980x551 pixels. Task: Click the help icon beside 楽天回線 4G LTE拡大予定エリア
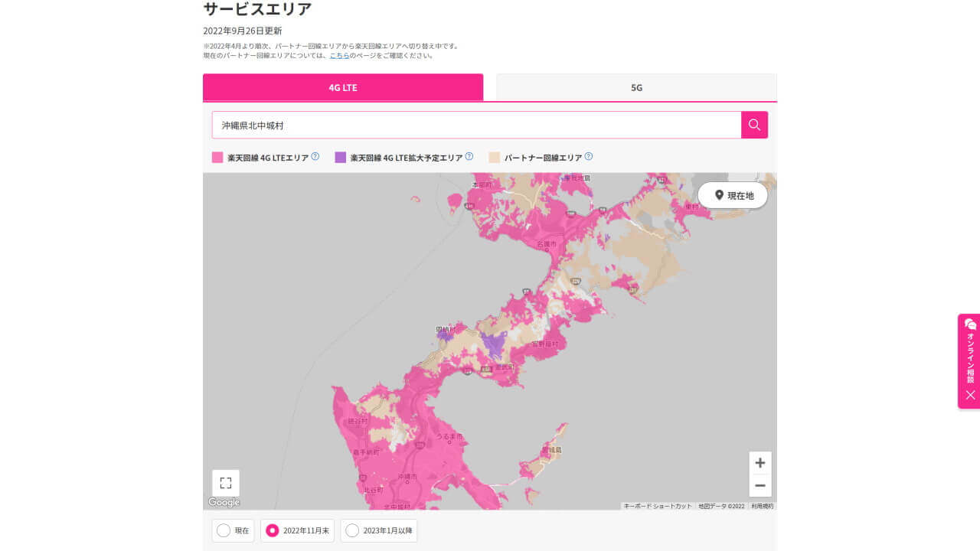[468, 155]
